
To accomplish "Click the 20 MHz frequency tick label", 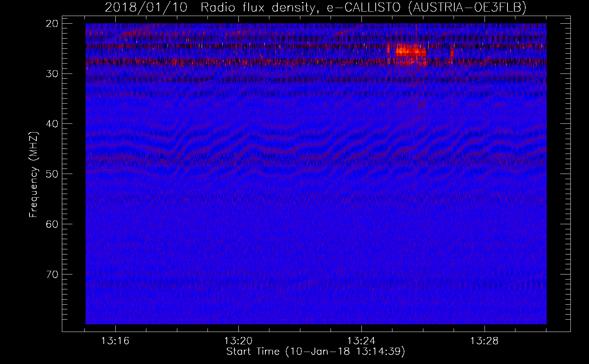I will [52, 24].
